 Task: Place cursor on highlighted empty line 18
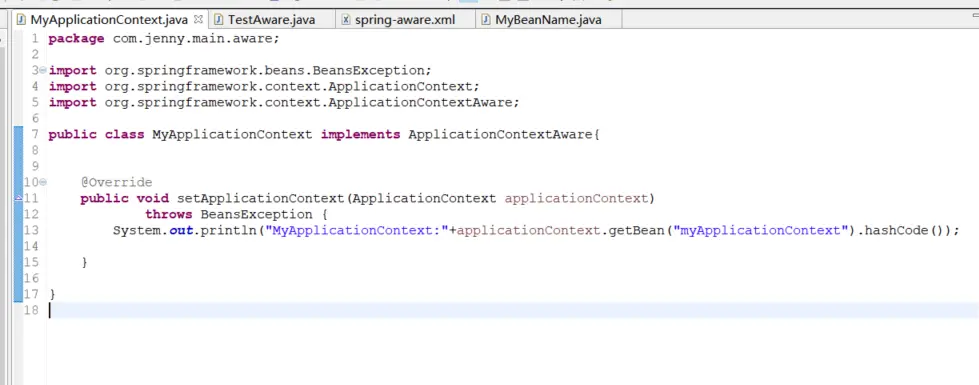[x=512, y=310]
